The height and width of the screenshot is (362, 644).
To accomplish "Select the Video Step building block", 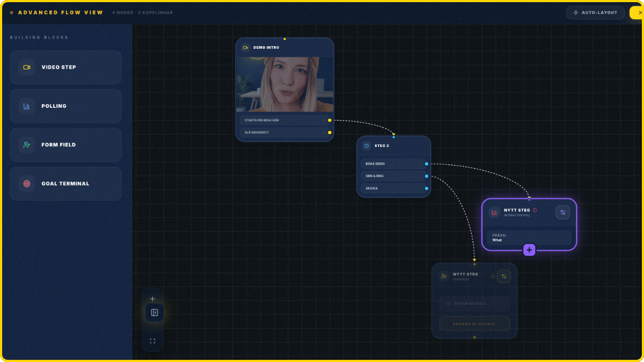I will [65, 67].
